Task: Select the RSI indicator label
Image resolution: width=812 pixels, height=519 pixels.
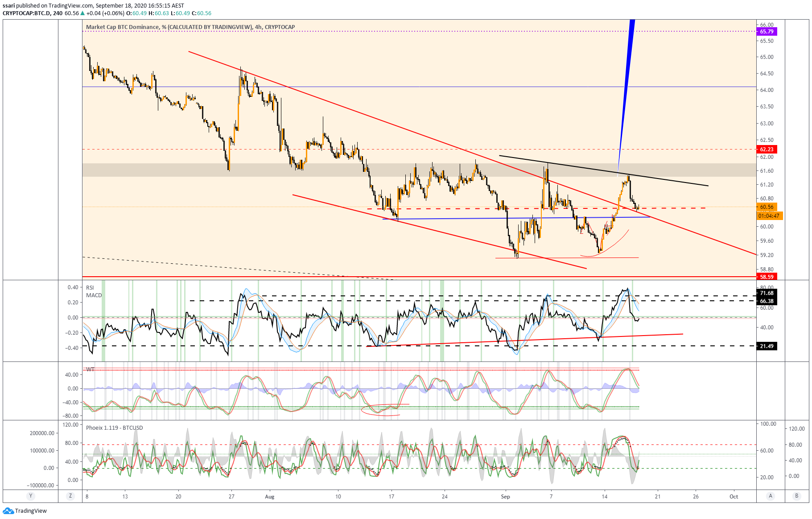Action: [x=90, y=288]
